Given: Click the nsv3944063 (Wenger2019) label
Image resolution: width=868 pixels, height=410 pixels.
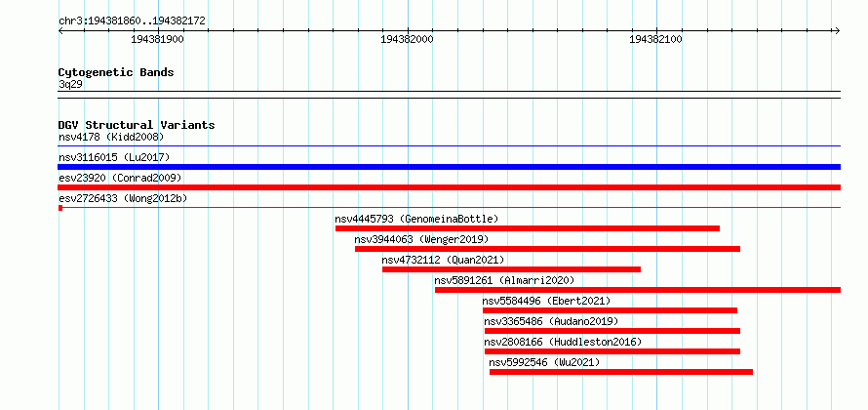Looking at the screenshot, I should click(422, 239).
